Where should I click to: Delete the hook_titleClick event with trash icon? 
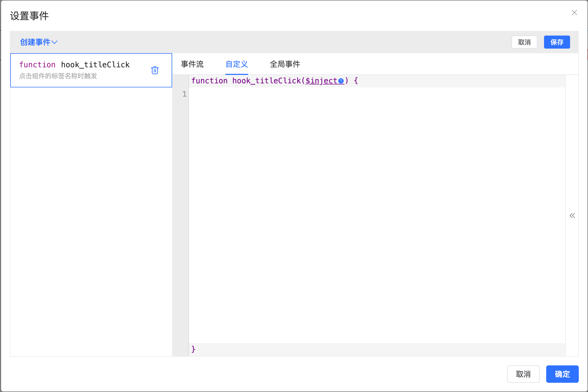155,70
